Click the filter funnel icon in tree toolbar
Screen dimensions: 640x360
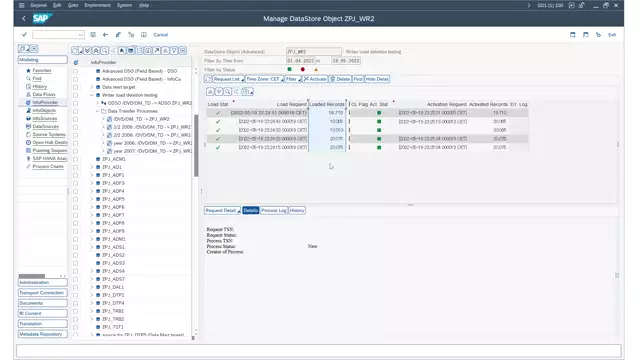pos(174,51)
